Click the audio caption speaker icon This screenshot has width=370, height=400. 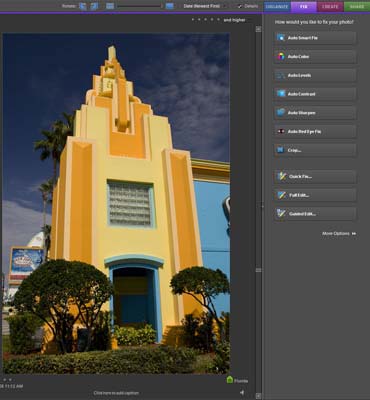242,393
